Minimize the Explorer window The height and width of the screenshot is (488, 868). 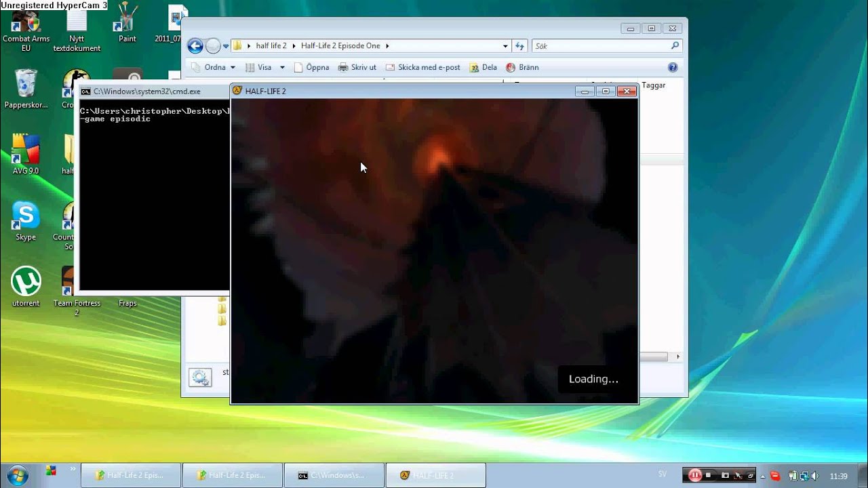pos(631,28)
